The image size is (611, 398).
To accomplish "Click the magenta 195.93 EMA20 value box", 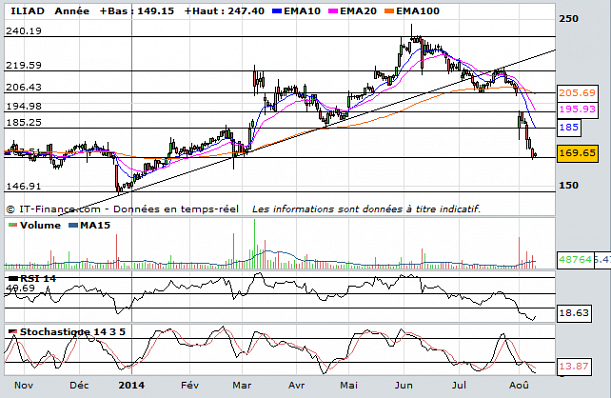I will tap(577, 109).
